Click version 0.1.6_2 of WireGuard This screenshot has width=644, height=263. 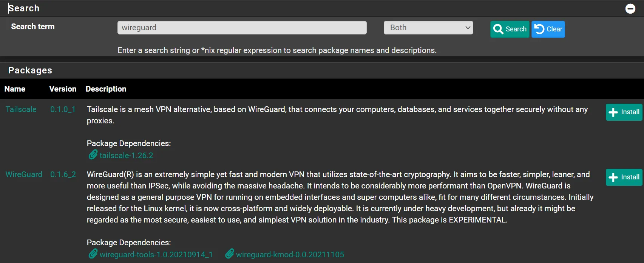coord(63,174)
